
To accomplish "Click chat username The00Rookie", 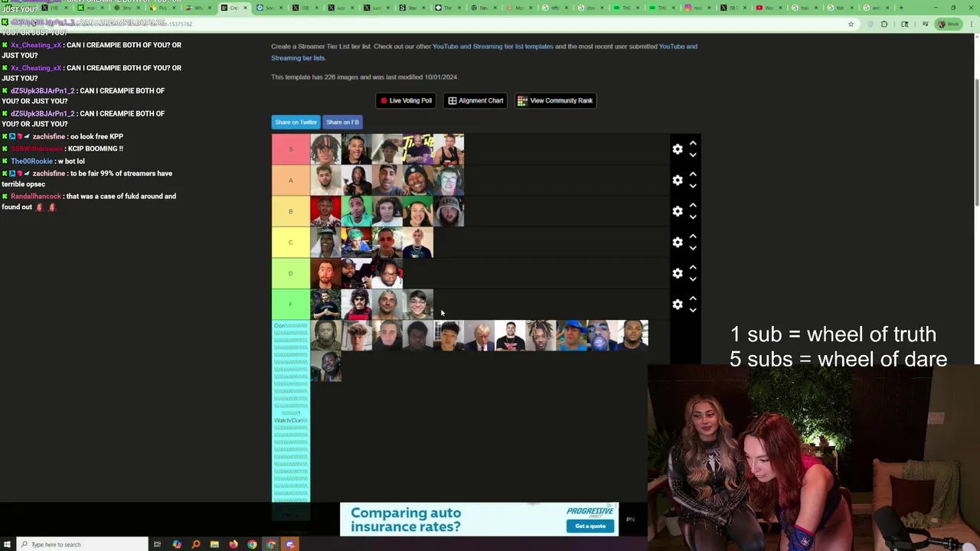I will [x=31, y=161].
